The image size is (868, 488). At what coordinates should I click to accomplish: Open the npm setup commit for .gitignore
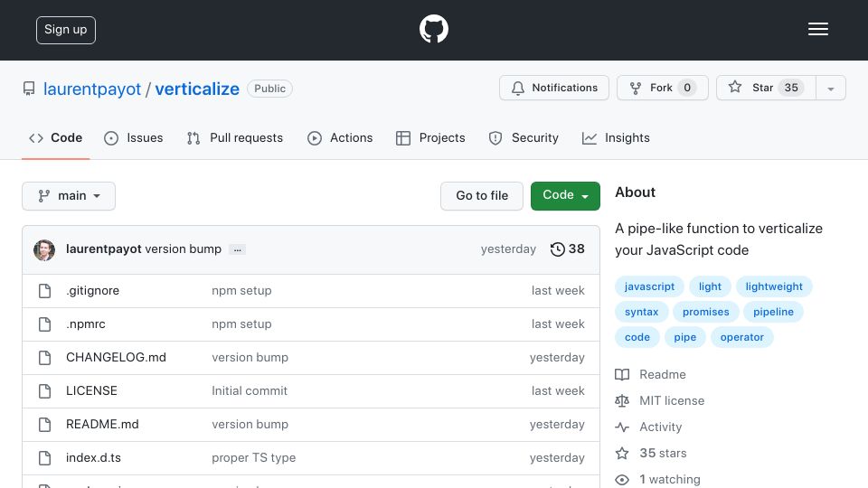[x=241, y=290]
